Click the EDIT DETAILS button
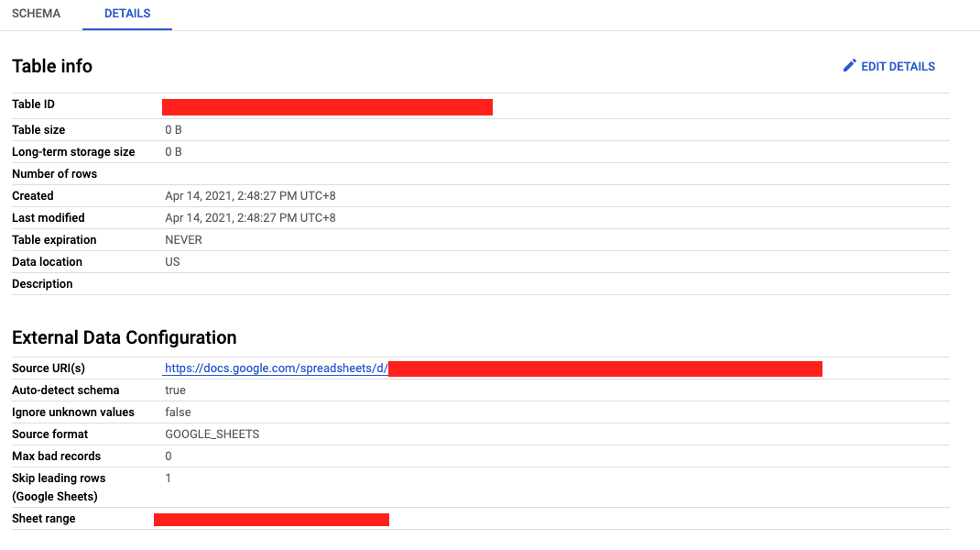Image resolution: width=980 pixels, height=550 pixels. (898, 65)
